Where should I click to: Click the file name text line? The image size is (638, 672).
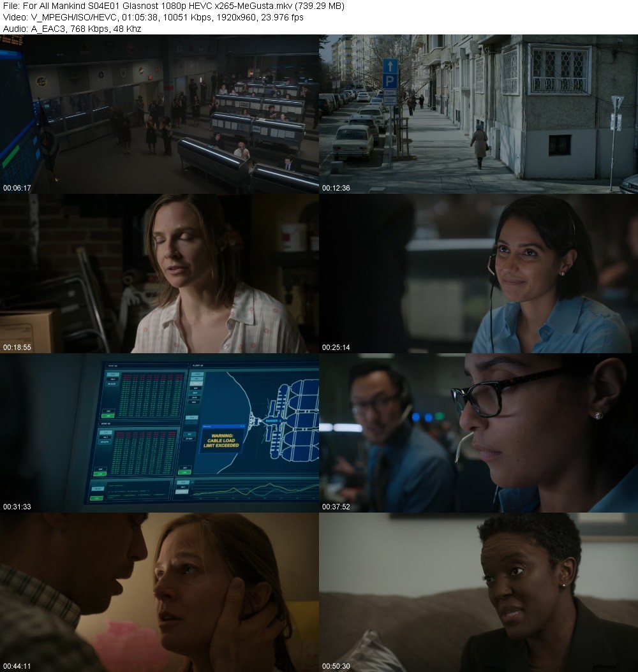tap(174, 6)
